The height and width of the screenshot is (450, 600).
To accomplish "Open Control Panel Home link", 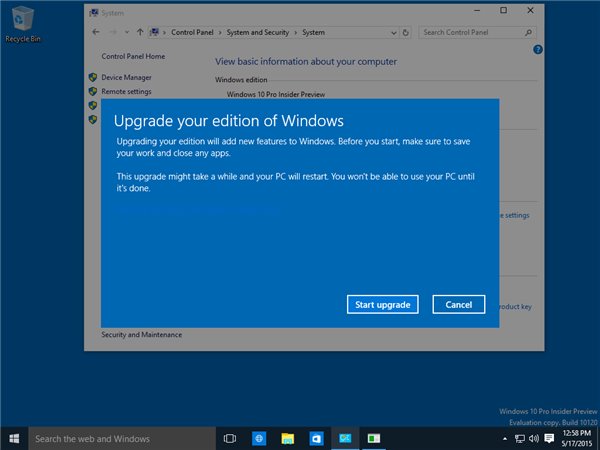I will 134,58.
